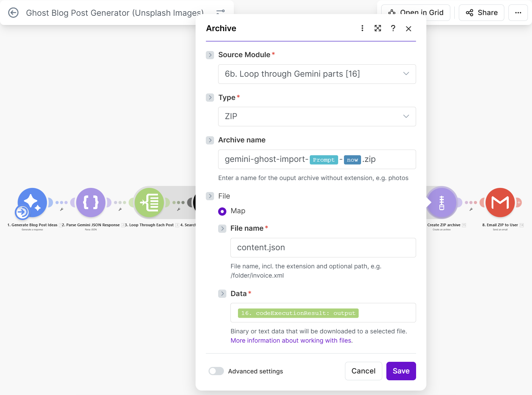Click the Gmail Email ZIP to User module
This screenshot has width=532, height=395.
click(x=500, y=202)
